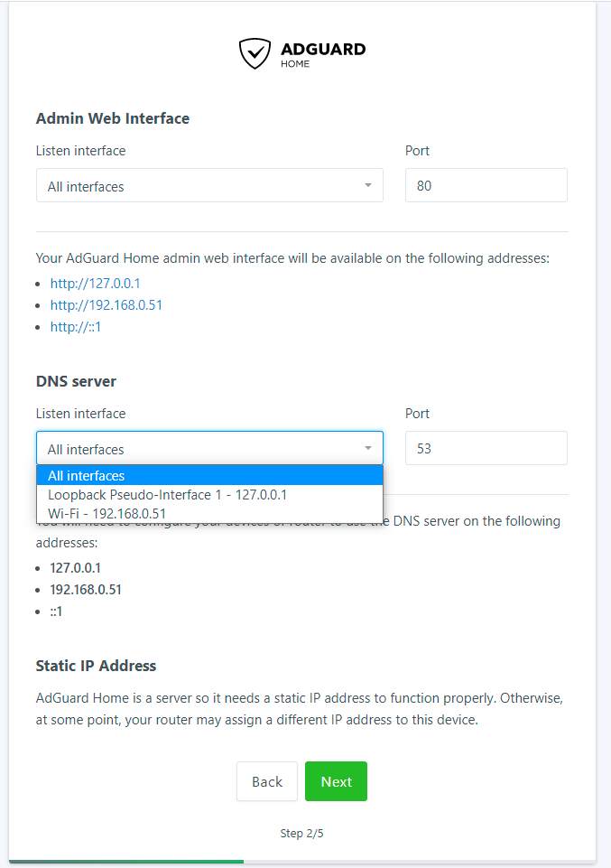
Task: Collapse the DNS server listen interface dropdown
Action: (209, 449)
